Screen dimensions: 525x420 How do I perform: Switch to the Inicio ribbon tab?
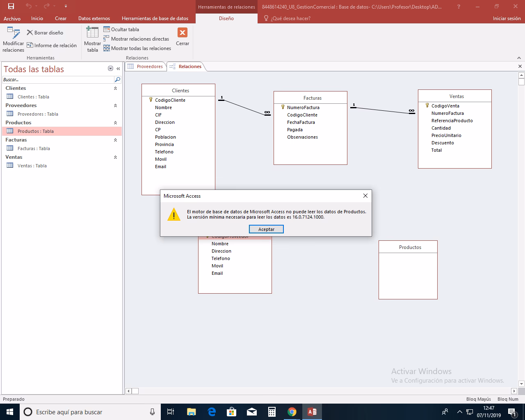pos(37,18)
